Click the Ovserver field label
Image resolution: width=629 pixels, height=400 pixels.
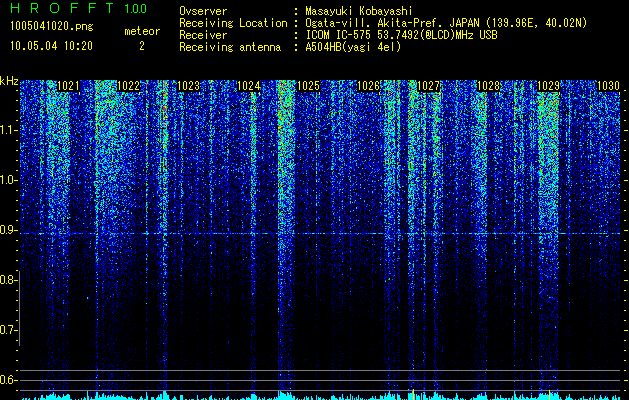click(x=203, y=11)
